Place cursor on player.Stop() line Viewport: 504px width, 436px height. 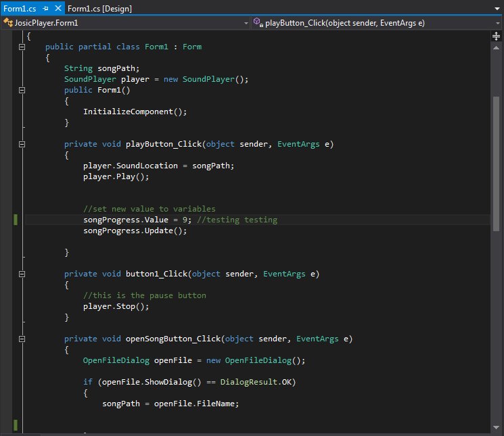click(115, 306)
